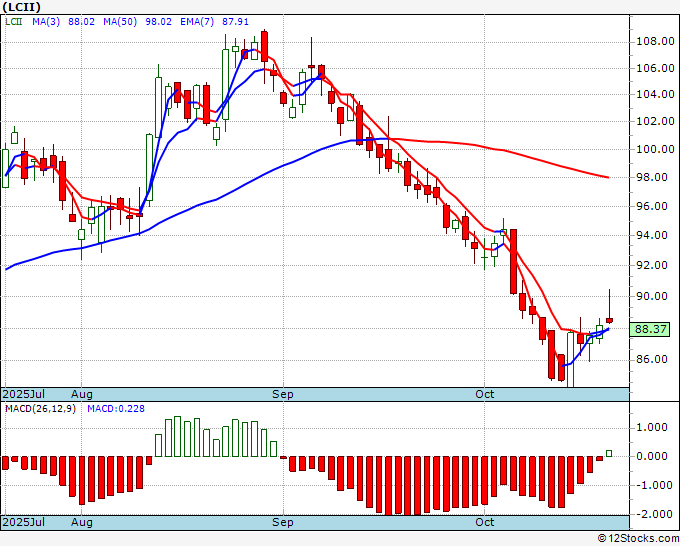Click the 102.00 price axis label
The height and width of the screenshot is (546, 680).
point(655,121)
